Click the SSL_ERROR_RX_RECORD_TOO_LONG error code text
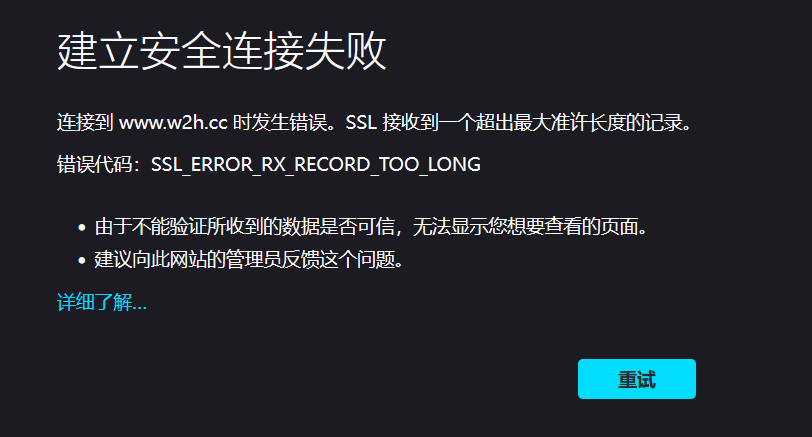The height and width of the screenshot is (437, 812). click(315, 165)
